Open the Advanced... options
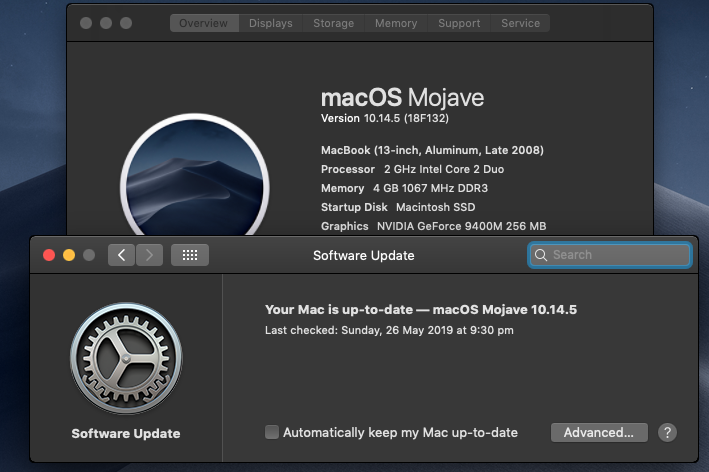Viewport: 709px width, 472px height. click(599, 433)
